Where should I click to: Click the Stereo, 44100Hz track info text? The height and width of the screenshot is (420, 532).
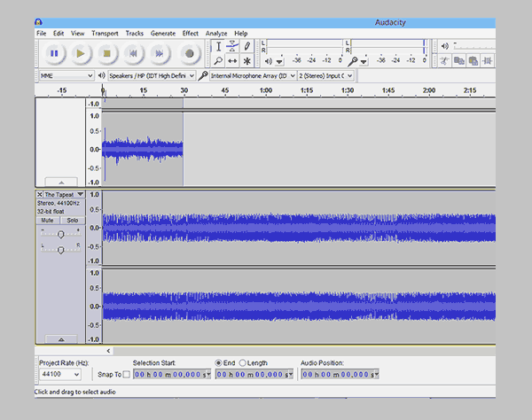[59, 203]
